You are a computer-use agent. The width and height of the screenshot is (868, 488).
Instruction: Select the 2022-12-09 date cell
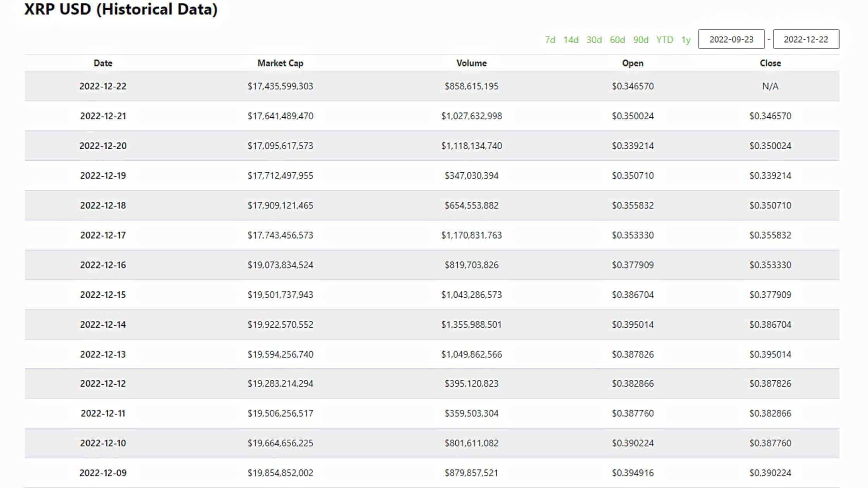pyautogui.click(x=103, y=473)
